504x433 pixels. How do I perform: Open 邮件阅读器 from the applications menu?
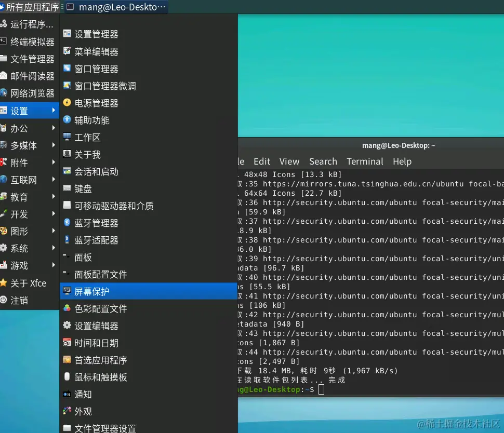click(30, 76)
